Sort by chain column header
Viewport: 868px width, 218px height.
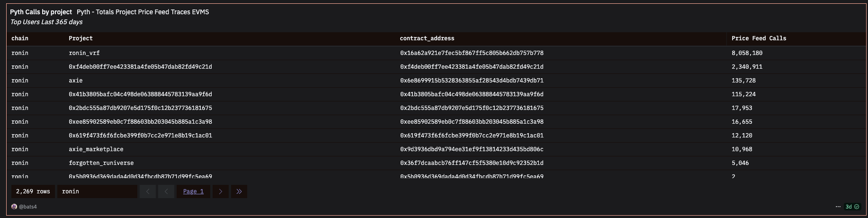pos(20,38)
